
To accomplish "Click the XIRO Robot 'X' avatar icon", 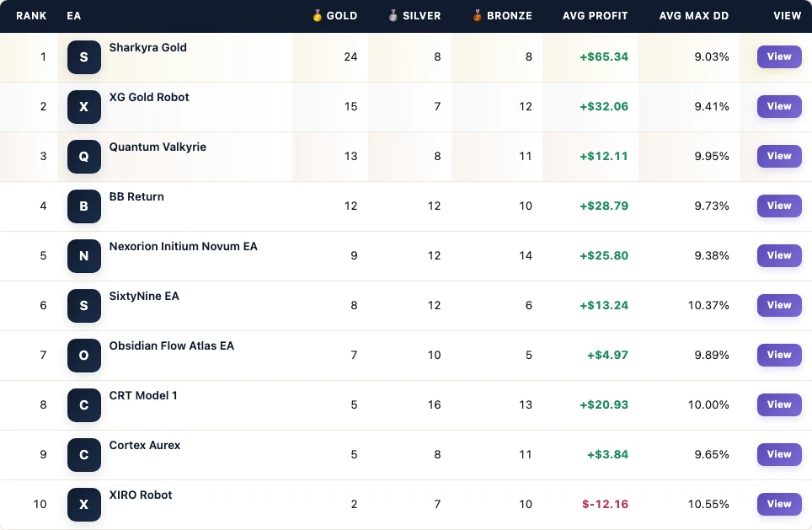I will point(84,505).
